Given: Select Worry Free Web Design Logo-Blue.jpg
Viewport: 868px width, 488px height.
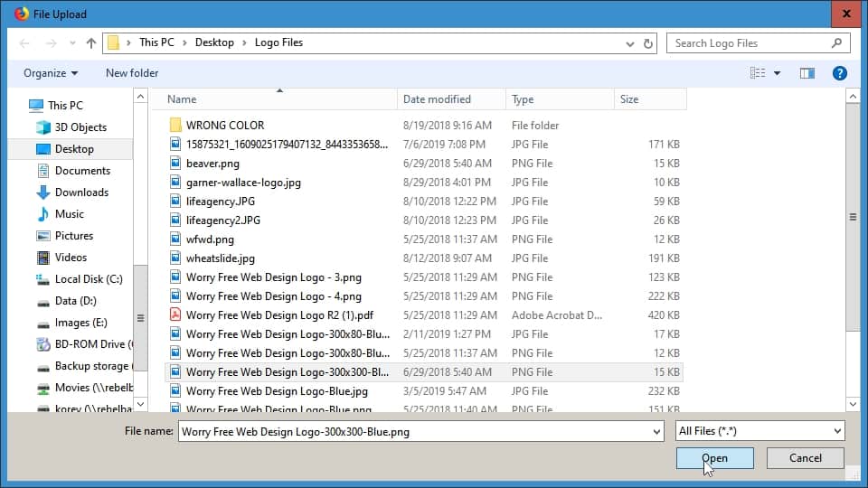Looking at the screenshot, I should [x=424, y=391].
